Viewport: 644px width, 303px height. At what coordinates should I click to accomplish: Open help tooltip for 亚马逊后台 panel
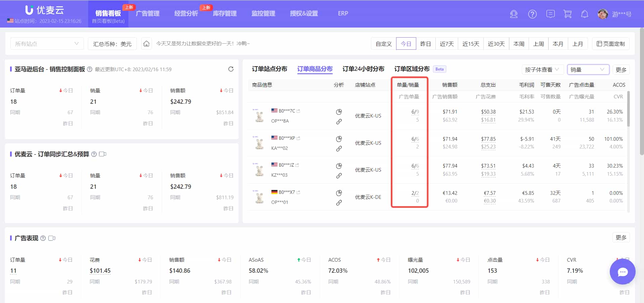click(x=90, y=69)
